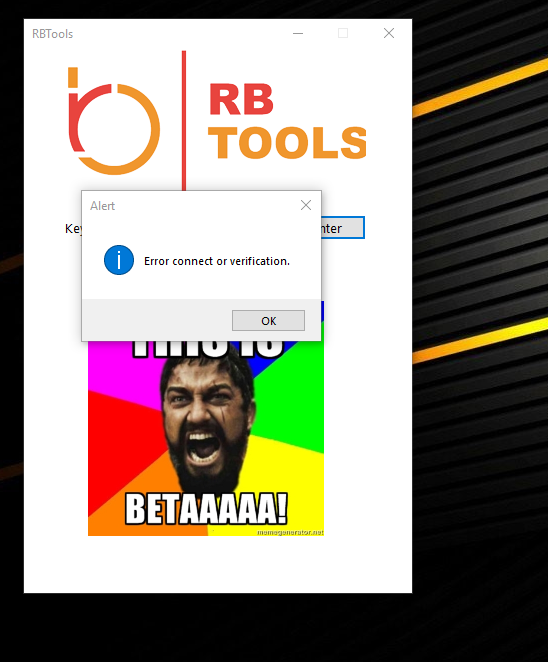Click the blue information icon in Alert
This screenshot has width=548, height=662.
[119, 260]
